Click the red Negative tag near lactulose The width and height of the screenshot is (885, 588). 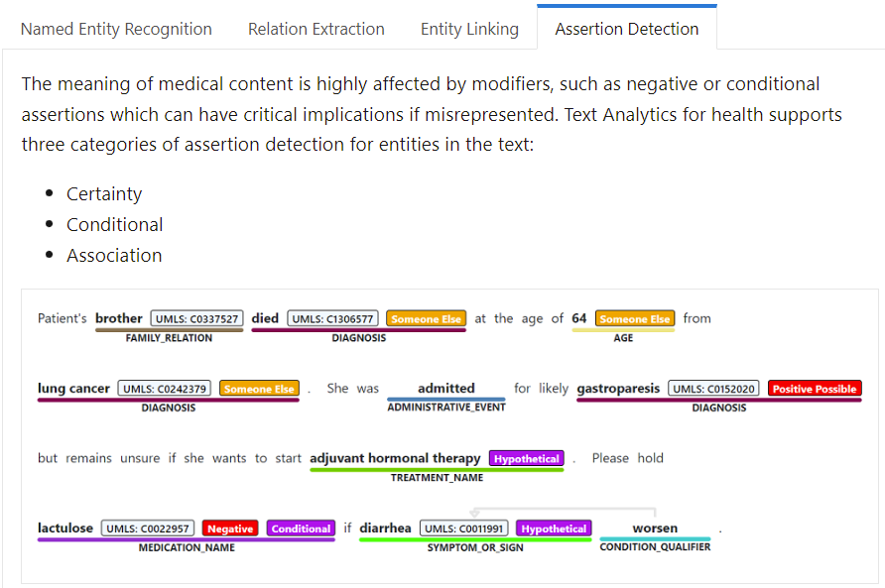(230, 529)
